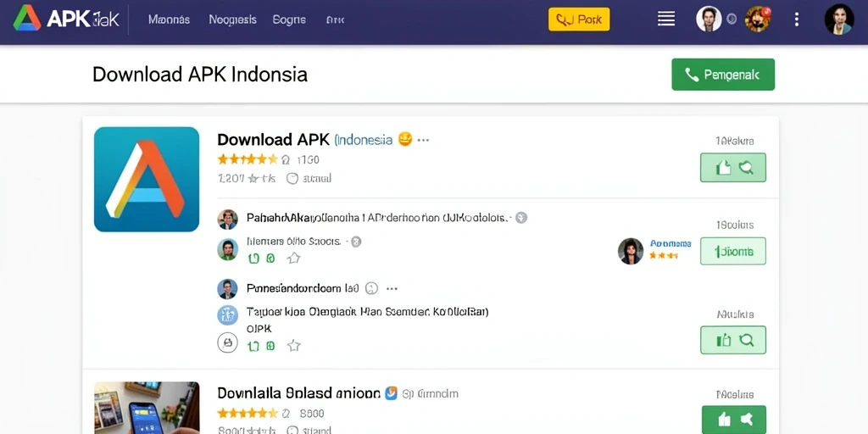Open the three dots beside the Indonesia title

424,140
